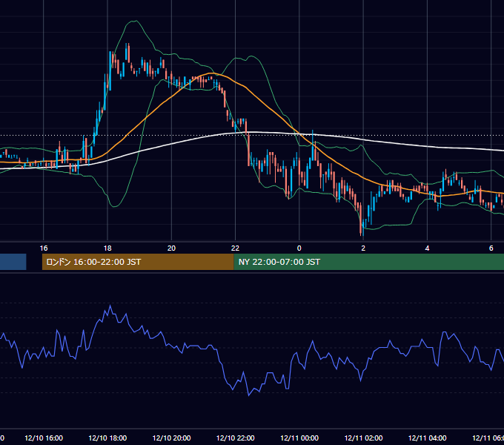504x445 pixels.
Task: Click the 12/11 02:00 time axis label
Action: coord(363,438)
